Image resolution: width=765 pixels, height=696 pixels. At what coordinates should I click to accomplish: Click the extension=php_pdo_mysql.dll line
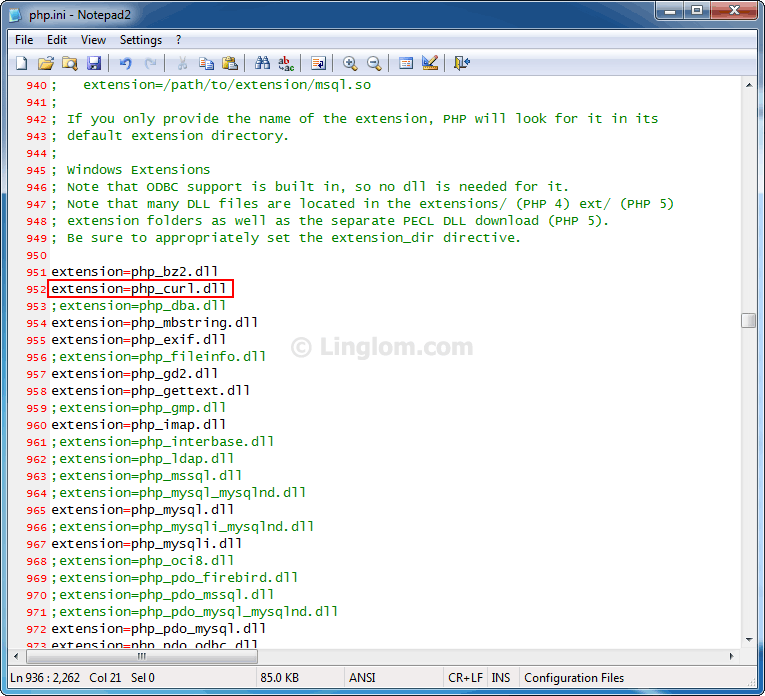pos(159,629)
